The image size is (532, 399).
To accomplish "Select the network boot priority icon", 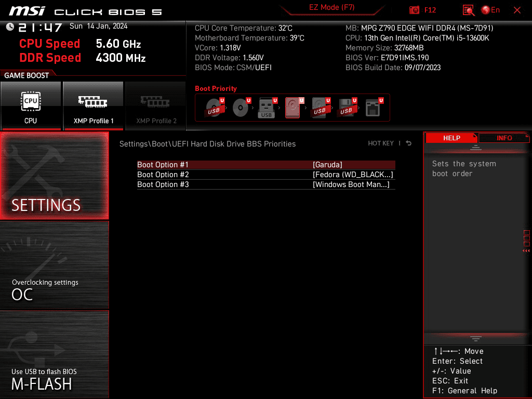I will (374, 108).
